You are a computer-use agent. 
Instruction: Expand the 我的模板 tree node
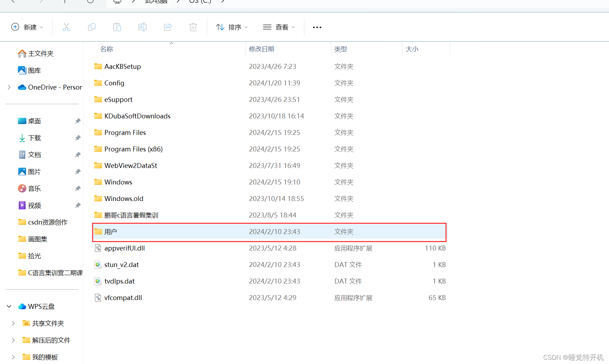13,357
